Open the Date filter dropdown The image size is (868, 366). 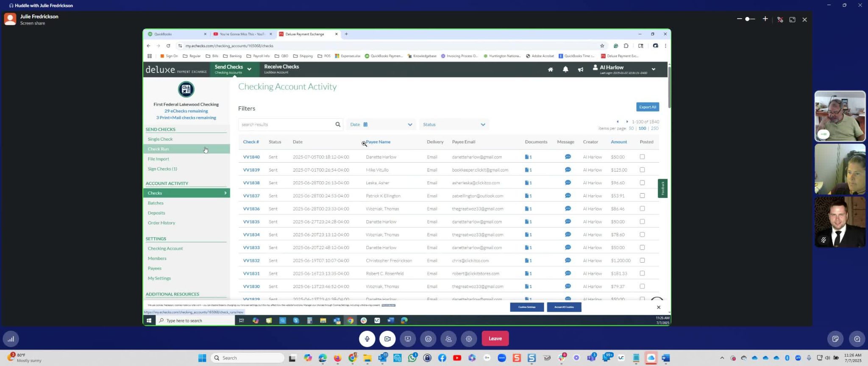pyautogui.click(x=381, y=125)
